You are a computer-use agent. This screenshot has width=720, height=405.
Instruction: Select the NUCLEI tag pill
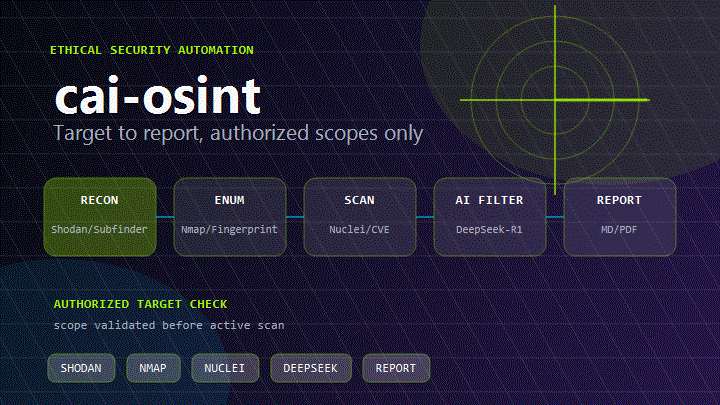[x=225, y=368]
